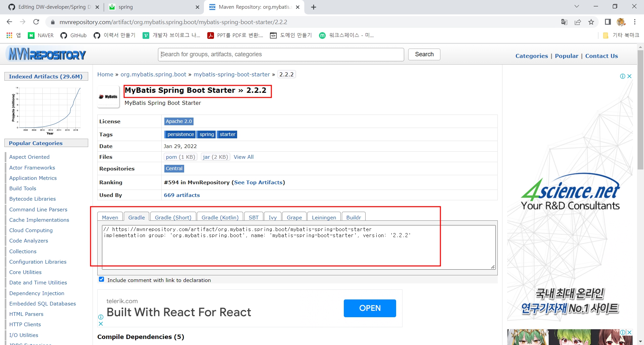Open the Aspect Oriented category

tap(30, 157)
